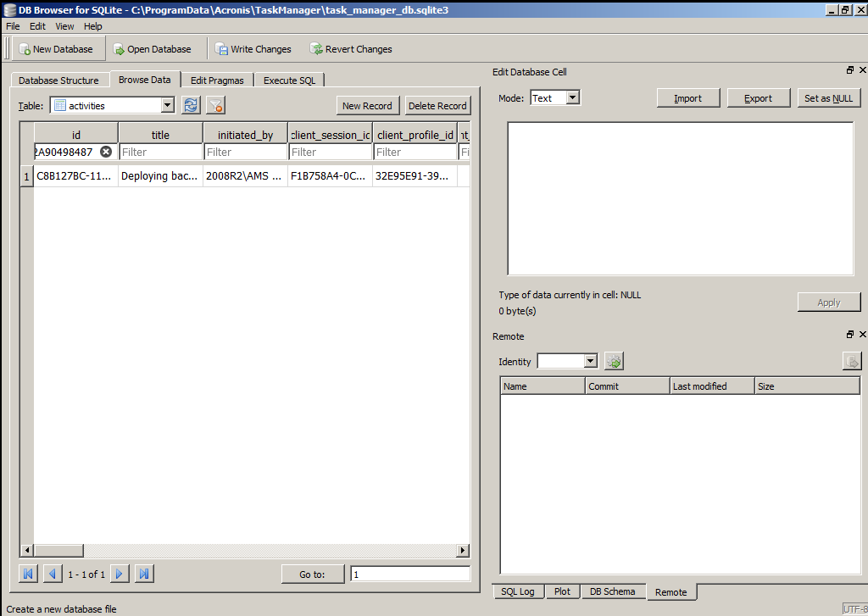Click Revert Changes in the toolbar
This screenshot has height=616, width=868.
tap(351, 48)
